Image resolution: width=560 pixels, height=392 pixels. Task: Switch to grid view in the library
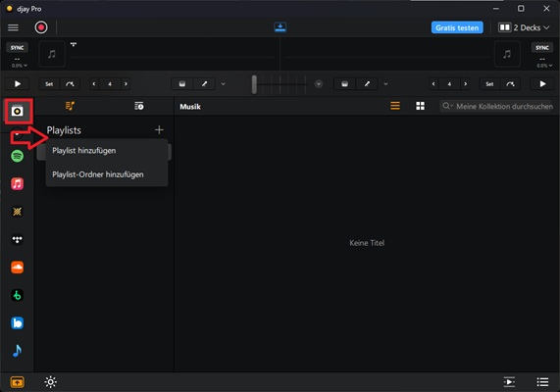pyautogui.click(x=421, y=106)
